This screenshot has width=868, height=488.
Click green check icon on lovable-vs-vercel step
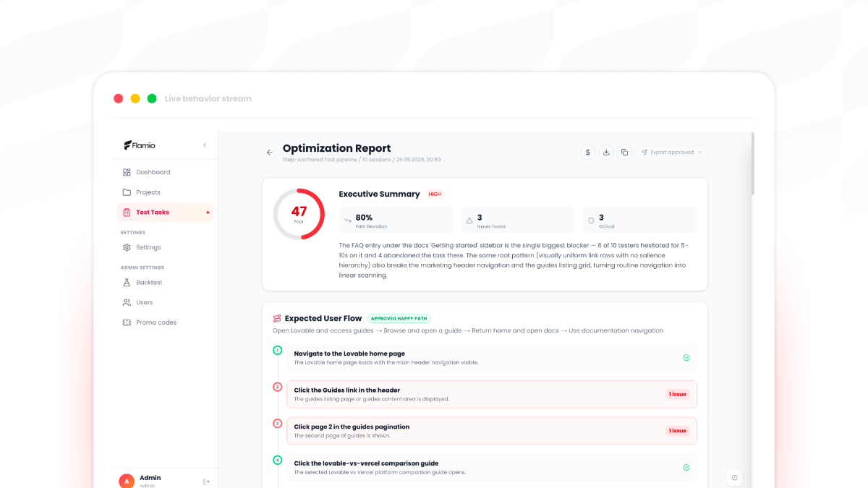[x=686, y=468]
